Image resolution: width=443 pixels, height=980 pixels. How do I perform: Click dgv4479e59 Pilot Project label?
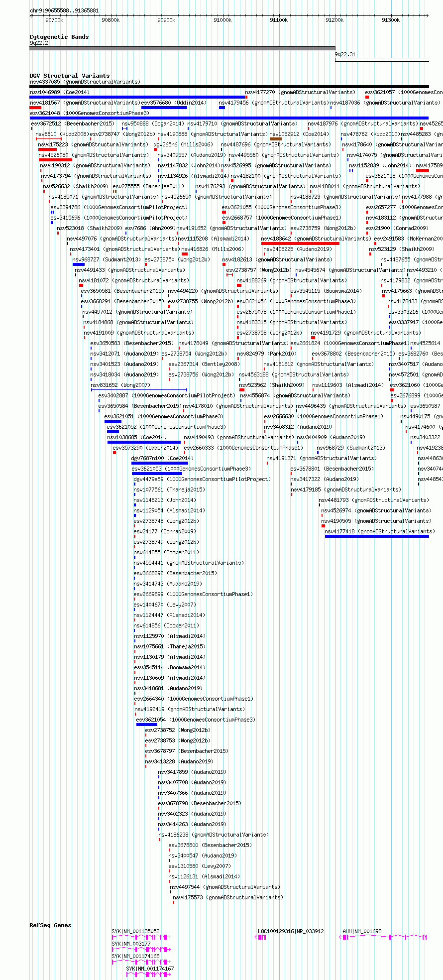(x=202, y=479)
